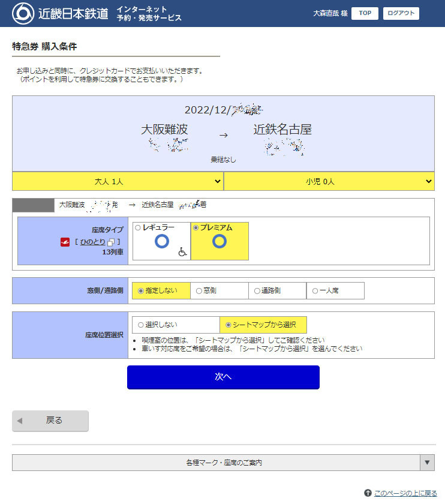The height and width of the screenshot is (504, 445).
Task: Click the 座席タイプ label
Action: pyautogui.click(x=107, y=230)
